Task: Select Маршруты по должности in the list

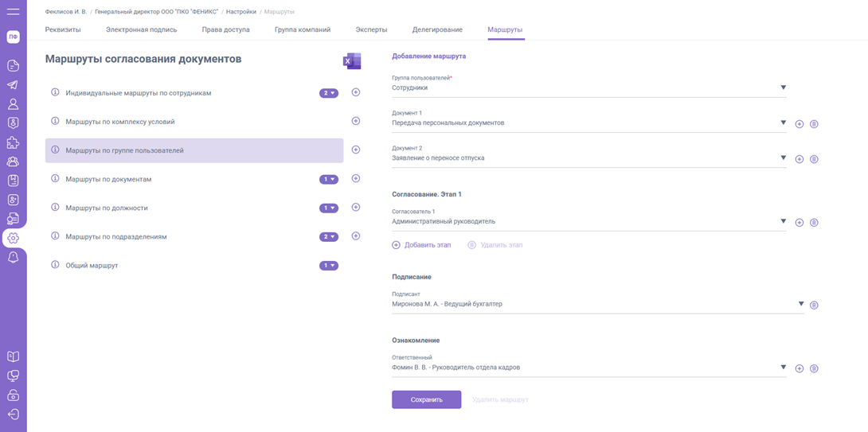Action: point(107,208)
